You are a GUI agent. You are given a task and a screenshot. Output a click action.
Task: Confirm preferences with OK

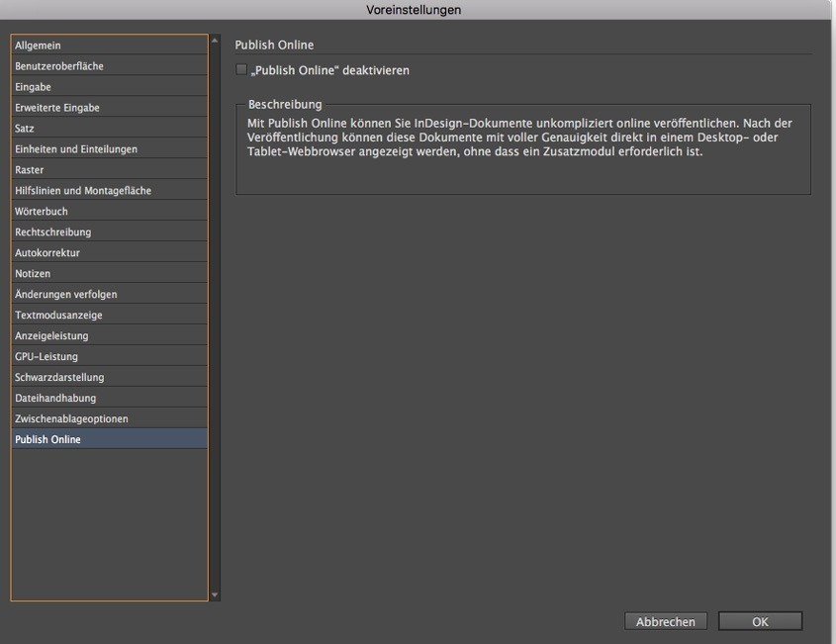(760, 621)
